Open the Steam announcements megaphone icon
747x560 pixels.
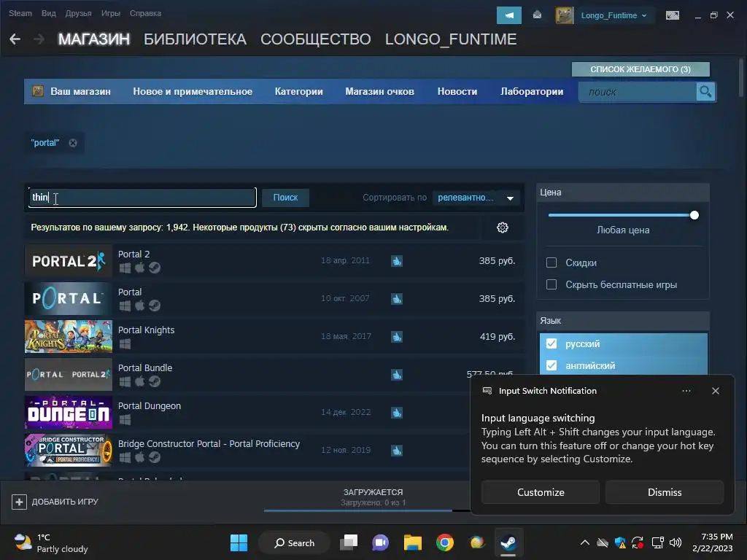point(508,15)
